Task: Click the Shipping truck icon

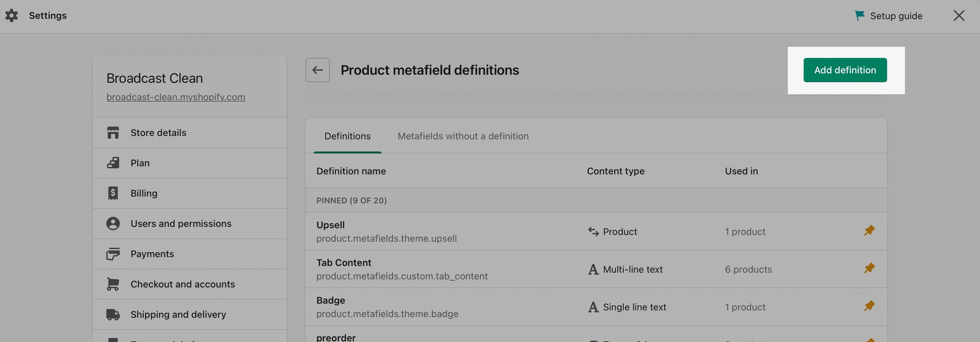Action: tap(113, 314)
